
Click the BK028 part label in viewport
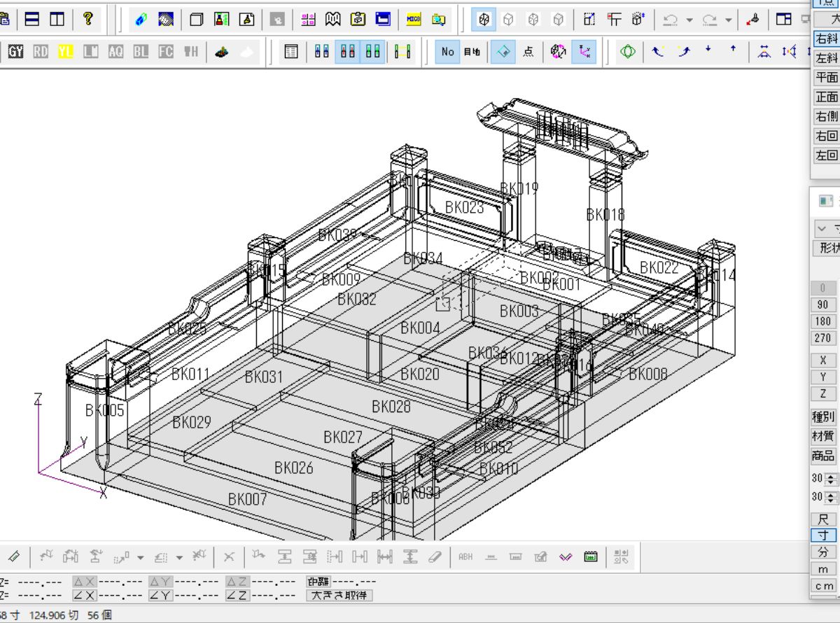[391, 407]
